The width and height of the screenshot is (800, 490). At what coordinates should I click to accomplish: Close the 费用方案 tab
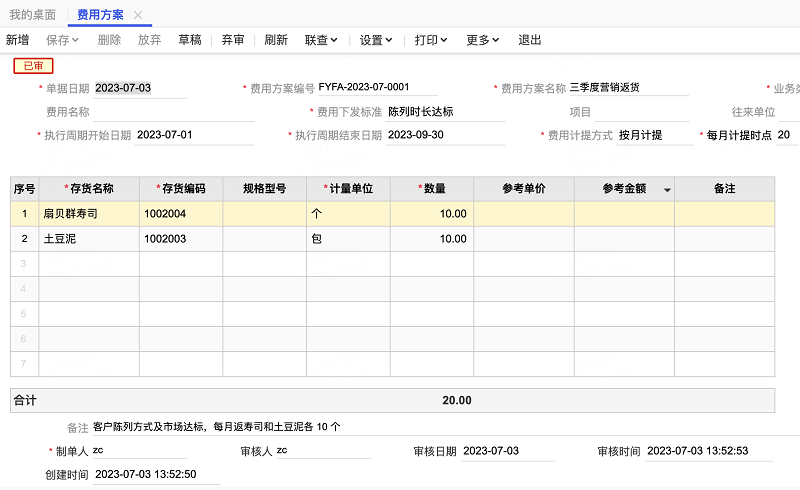pos(138,15)
